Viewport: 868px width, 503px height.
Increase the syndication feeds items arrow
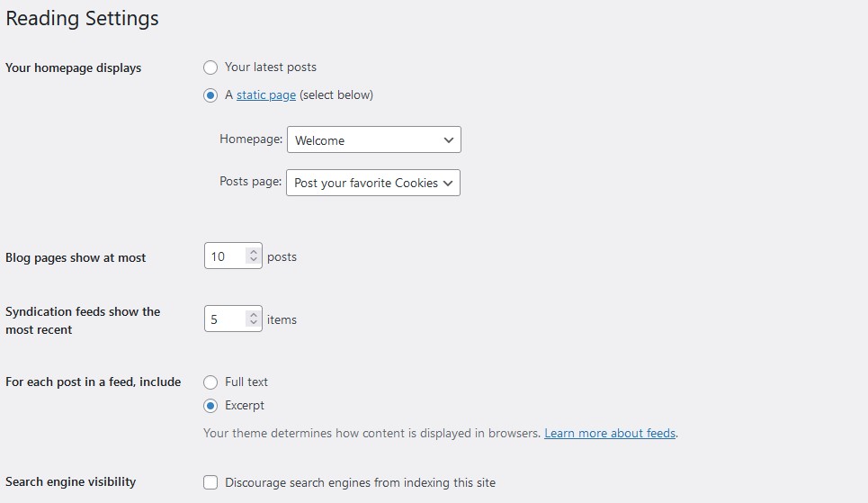(254, 314)
